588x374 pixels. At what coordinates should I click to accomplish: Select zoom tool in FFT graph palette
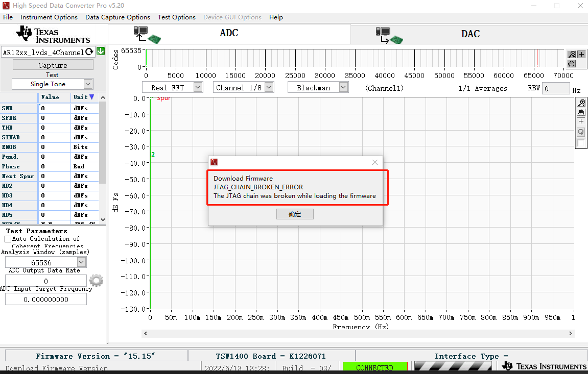click(x=581, y=103)
